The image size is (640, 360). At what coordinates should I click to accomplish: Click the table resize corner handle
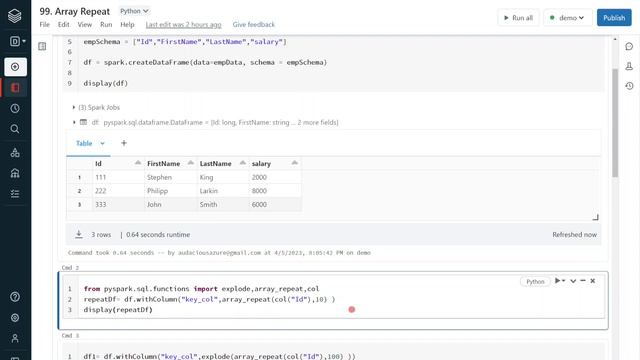596,217
